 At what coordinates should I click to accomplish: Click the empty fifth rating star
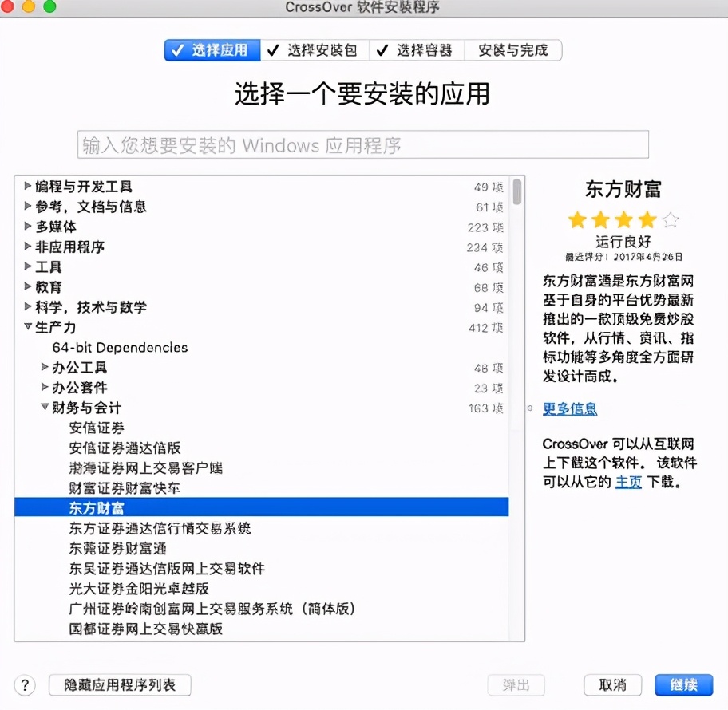coord(670,219)
